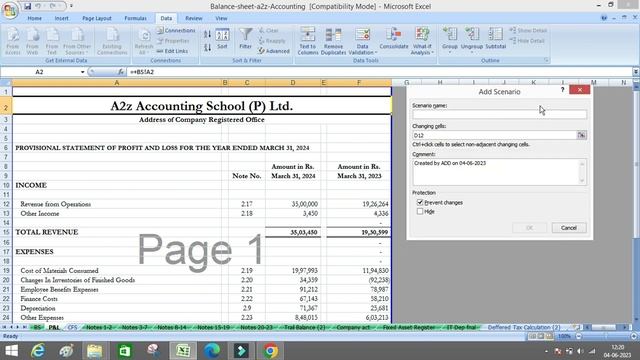The image size is (640, 360).
Task: Save workbook via quick access toolbar
Action: 28,6
